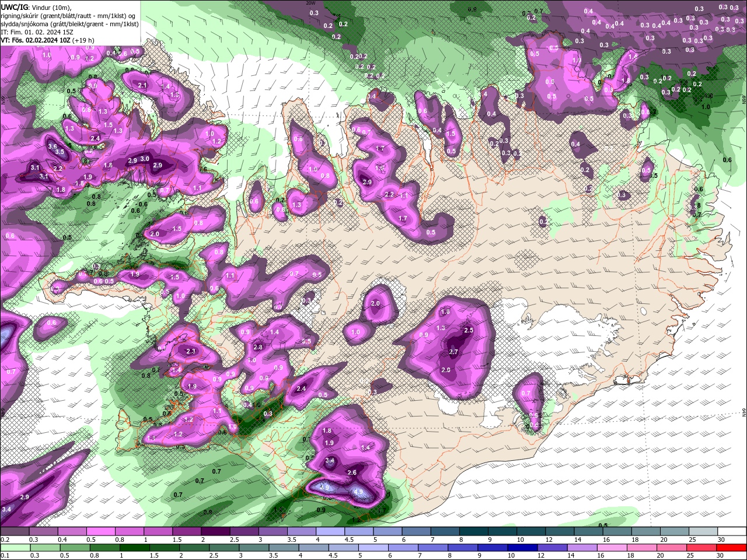This screenshot has width=747, height=560.
Task: Pick the dusky mauve 0.2 swatch in upper legend
Action: click(x=15, y=531)
